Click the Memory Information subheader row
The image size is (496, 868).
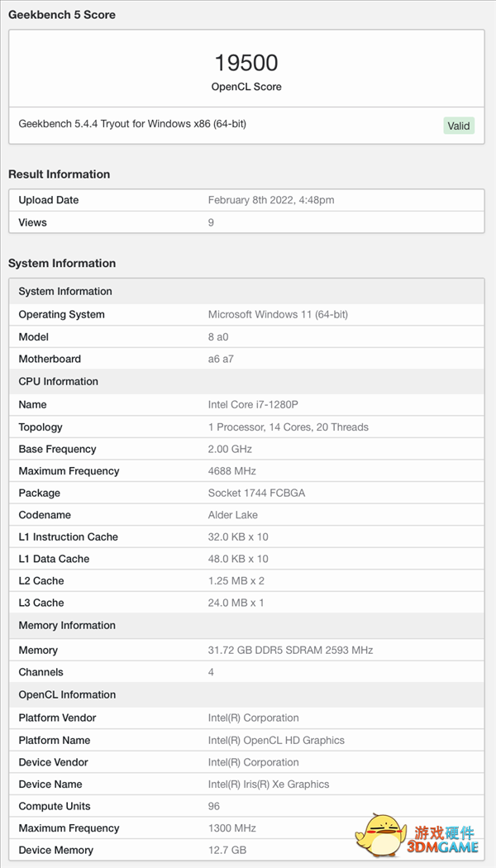[247, 626]
